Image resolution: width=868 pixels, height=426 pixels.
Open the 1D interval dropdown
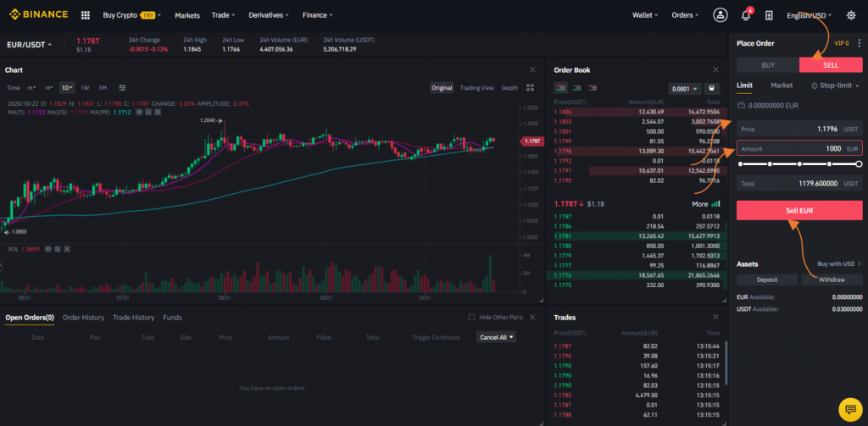pos(67,87)
